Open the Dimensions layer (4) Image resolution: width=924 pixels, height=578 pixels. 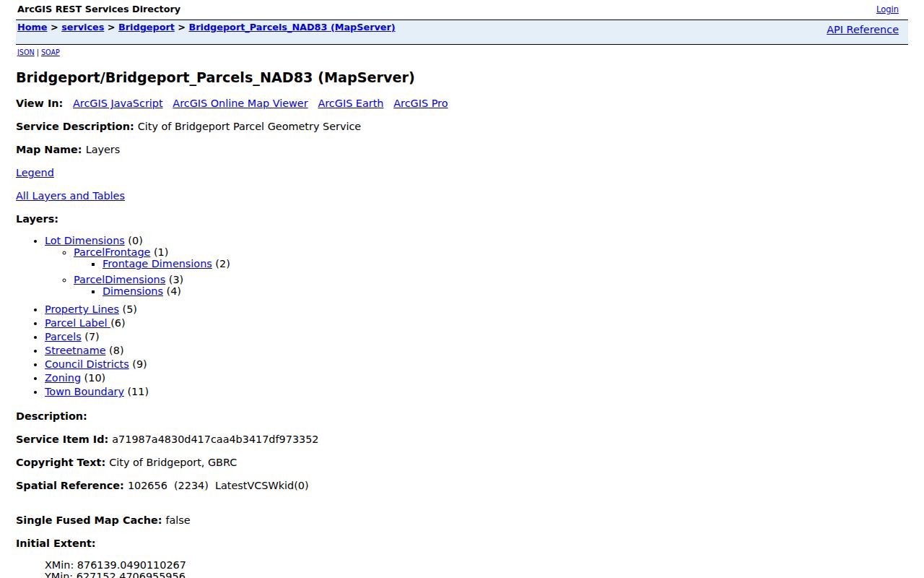point(133,291)
